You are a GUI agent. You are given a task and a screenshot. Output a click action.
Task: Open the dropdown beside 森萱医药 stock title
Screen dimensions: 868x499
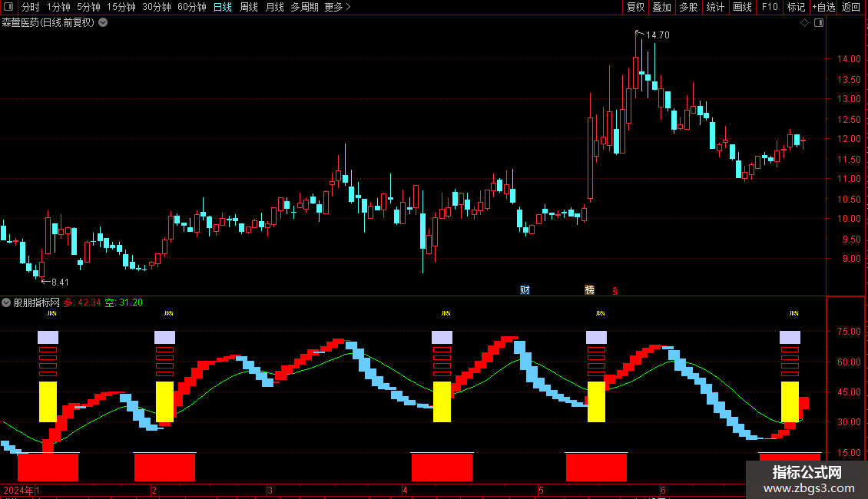[103, 23]
